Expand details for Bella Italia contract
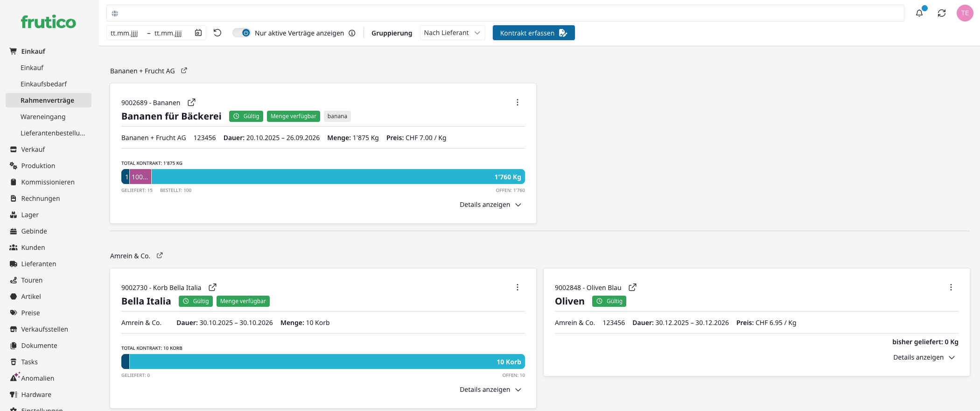This screenshot has width=980, height=411. pyautogui.click(x=490, y=390)
